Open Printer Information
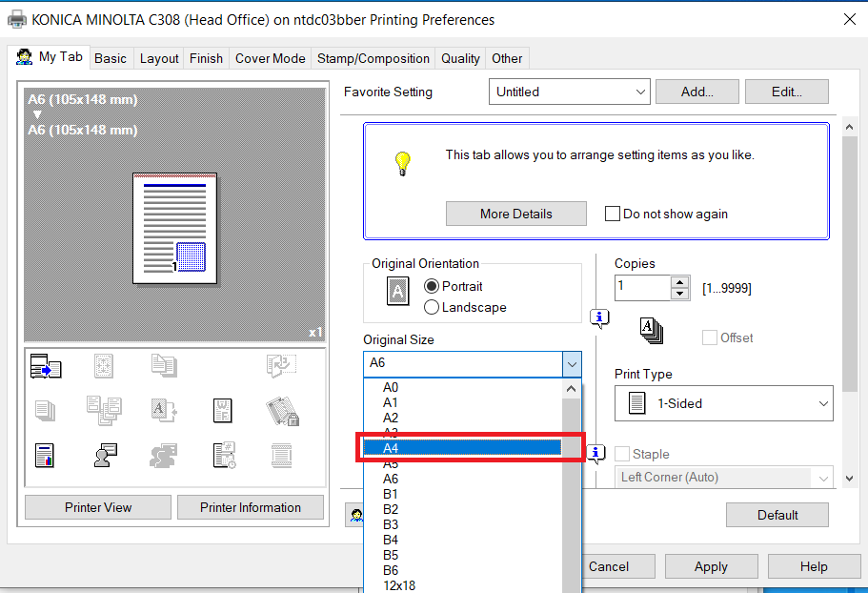868x593 pixels. (x=251, y=507)
